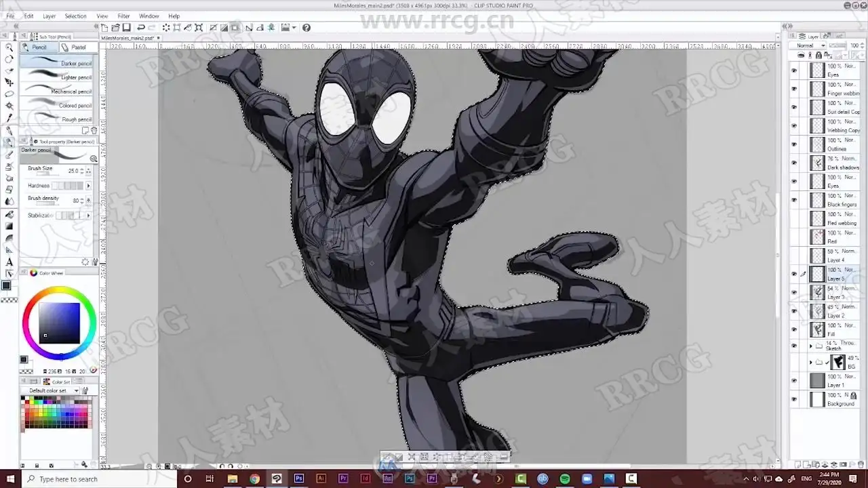Hide the Black fingers layer
This screenshot has height=488, width=868.
pyautogui.click(x=794, y=200)
